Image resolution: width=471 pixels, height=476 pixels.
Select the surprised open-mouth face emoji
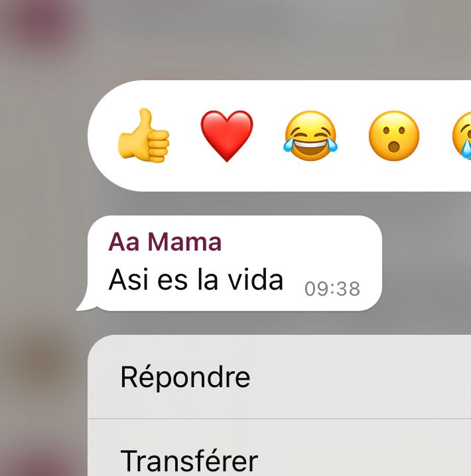coord(393,136)
